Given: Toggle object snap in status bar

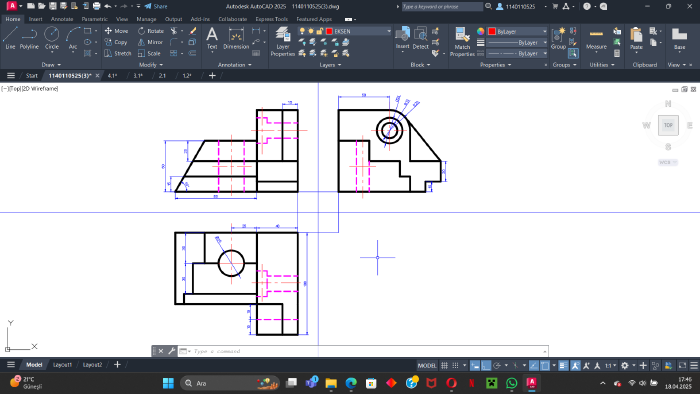Looking at the screenshot, I should (545, 365).
